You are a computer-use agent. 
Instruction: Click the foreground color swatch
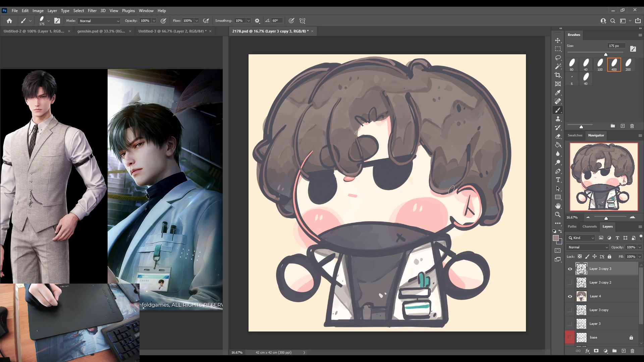pos(556,238)
